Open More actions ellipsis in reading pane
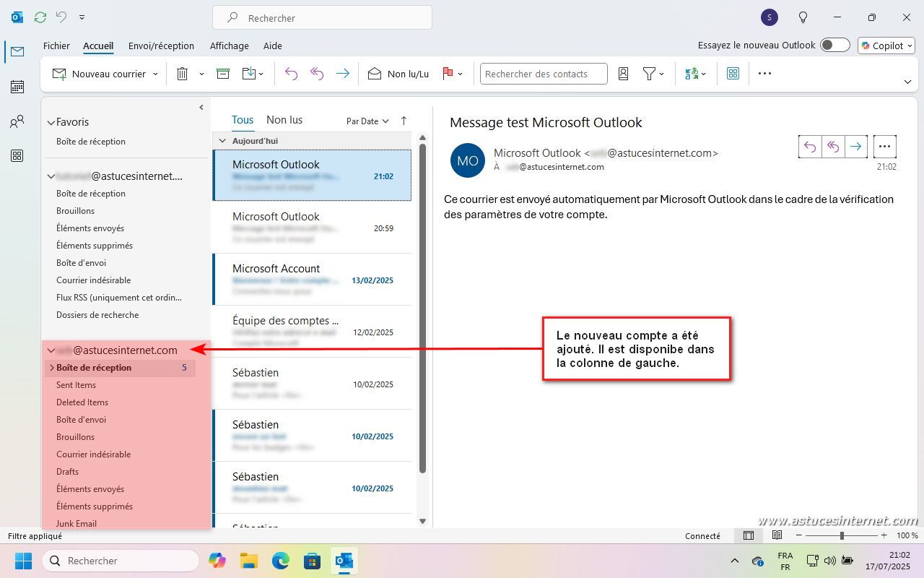 [x=885, y=147]
